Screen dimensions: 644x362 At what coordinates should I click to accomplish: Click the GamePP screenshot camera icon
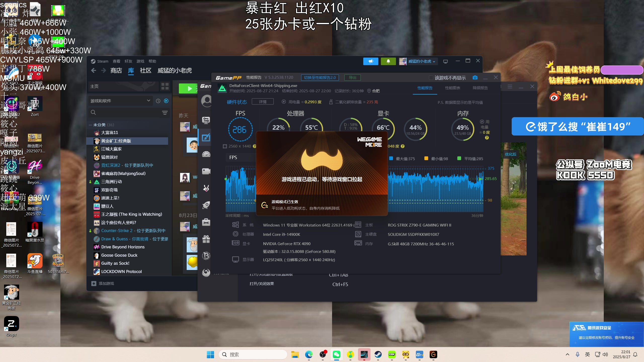pos(475,78)
